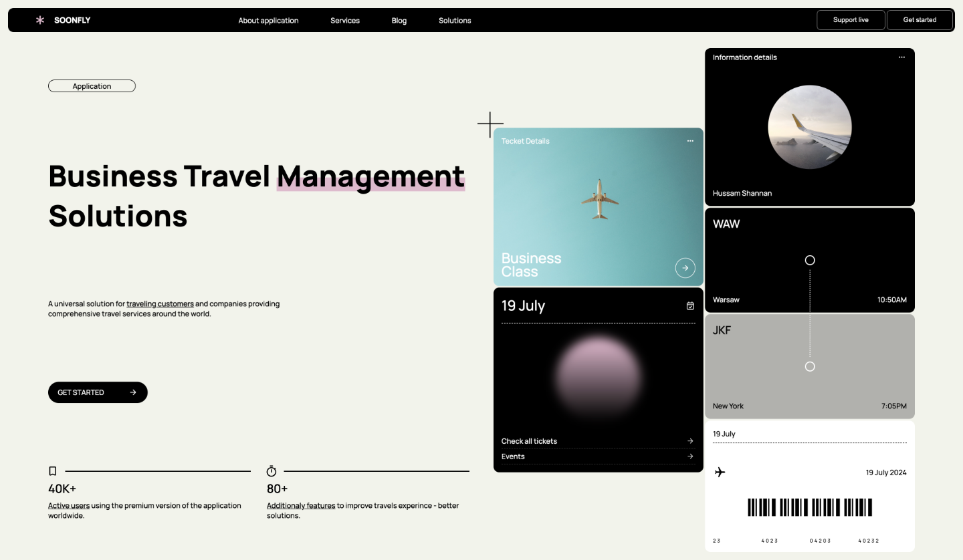The width and height of the screenshot is (963, 560).
Task: Click the 40K+ statistic
Action: click(x=62, y=489)
